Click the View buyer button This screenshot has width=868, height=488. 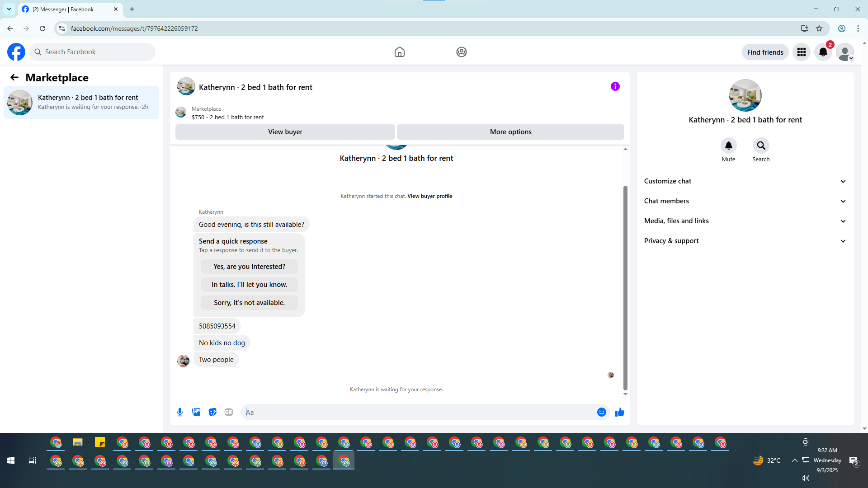(x=285, y=132)
